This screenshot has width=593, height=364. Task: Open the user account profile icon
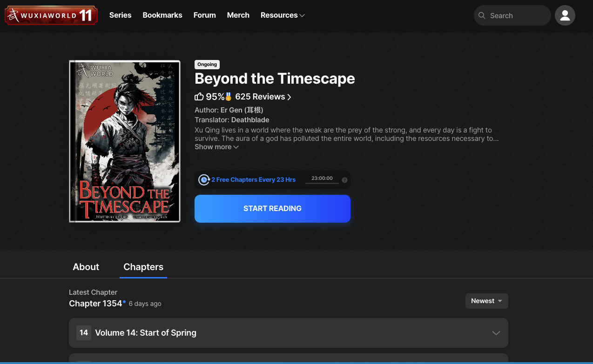pyautogui.click(x=565, y=15)
